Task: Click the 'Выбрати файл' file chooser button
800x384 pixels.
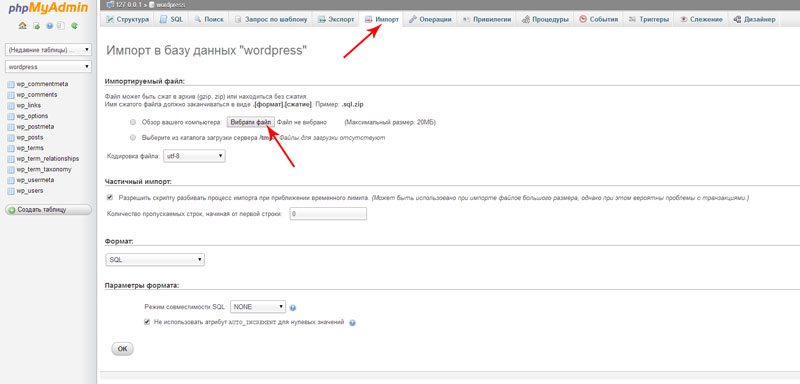Action: (x=251, y=122)
